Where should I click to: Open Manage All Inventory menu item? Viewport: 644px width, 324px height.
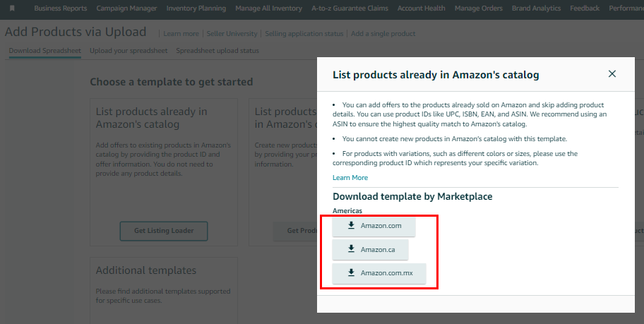[x=268, y=8]
